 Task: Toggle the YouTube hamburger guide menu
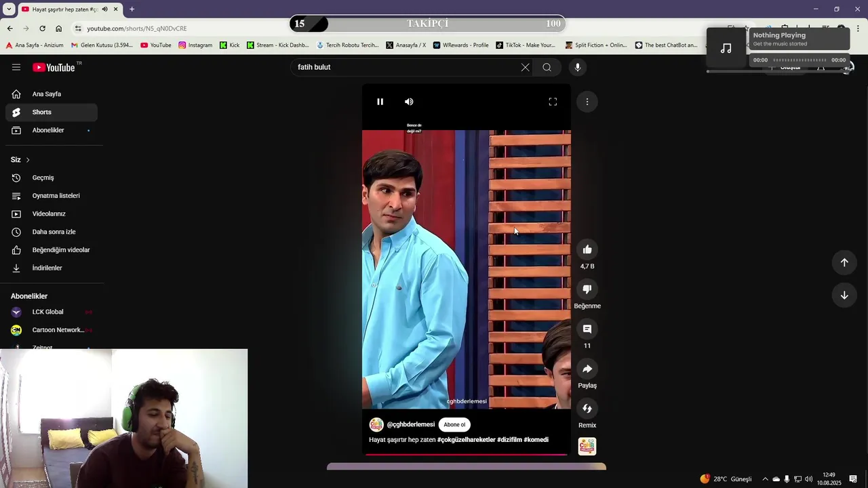point(16,67)
